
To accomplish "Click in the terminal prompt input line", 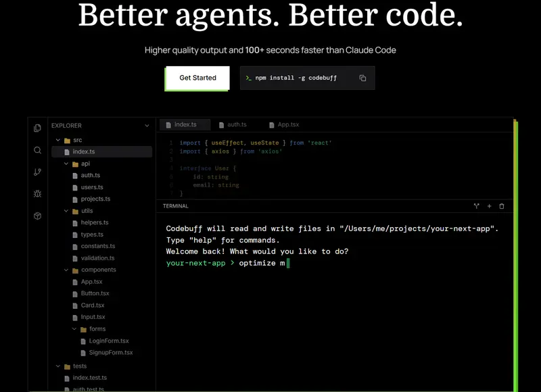I will 331,263.
